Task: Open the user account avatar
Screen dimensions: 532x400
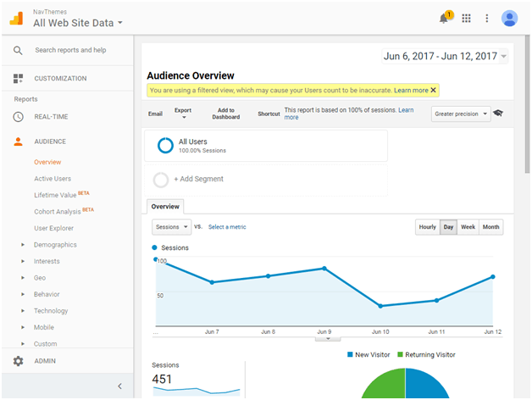Action: tap(509, 19)
